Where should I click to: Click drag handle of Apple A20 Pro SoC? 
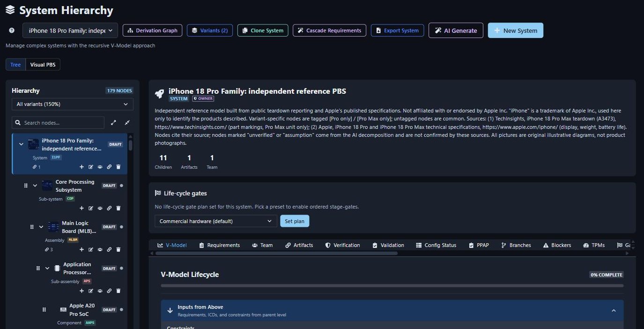pyautogui.click(x=44, y=309)
